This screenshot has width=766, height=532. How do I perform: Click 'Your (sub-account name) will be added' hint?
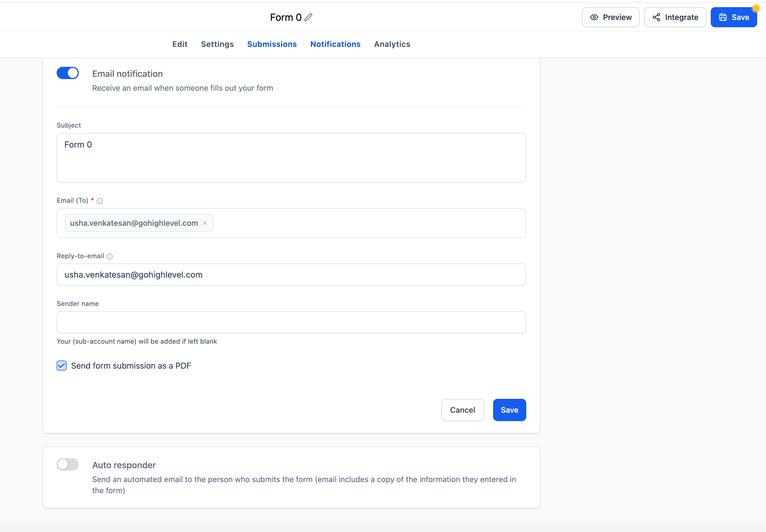click(137, 341)
